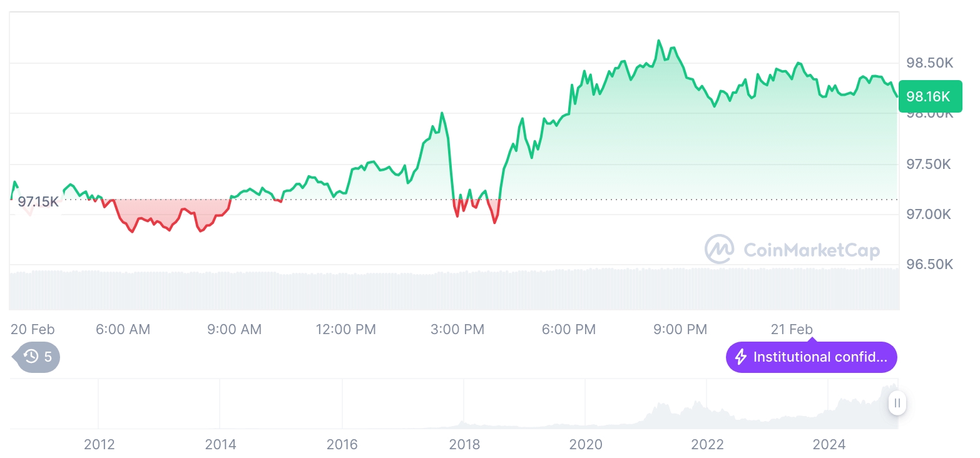980x458 pixels.
Task: Open the "Institutional confid..." news tag
Action: click(812, 357)
